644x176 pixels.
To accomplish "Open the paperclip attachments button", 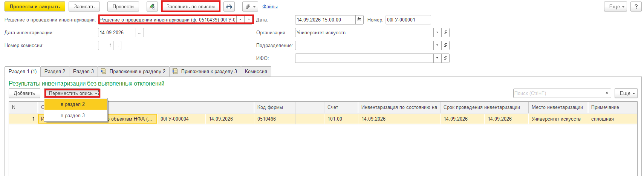I will coord(250,6).
